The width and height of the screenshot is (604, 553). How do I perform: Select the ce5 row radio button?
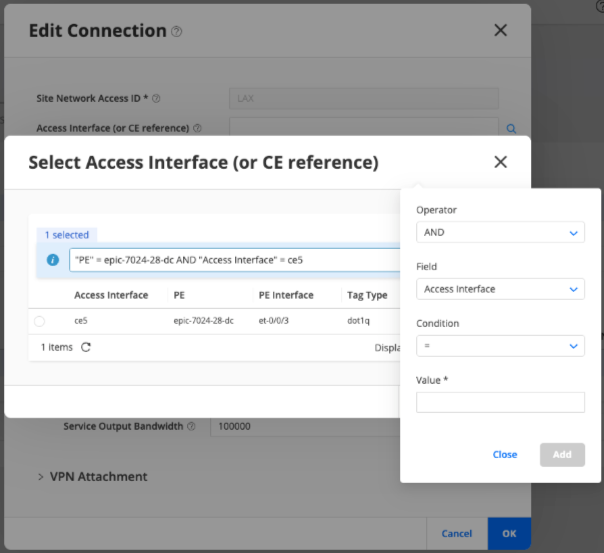(40, 321)
